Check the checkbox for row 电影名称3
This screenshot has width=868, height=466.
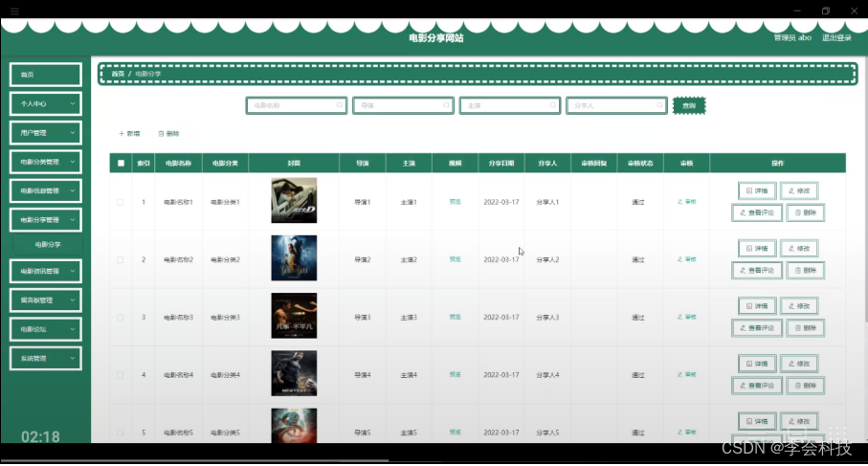pyautogui.click(x=121, y=318)
